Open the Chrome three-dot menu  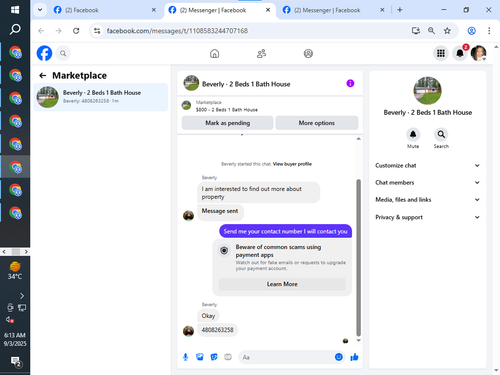coord(489,31)
